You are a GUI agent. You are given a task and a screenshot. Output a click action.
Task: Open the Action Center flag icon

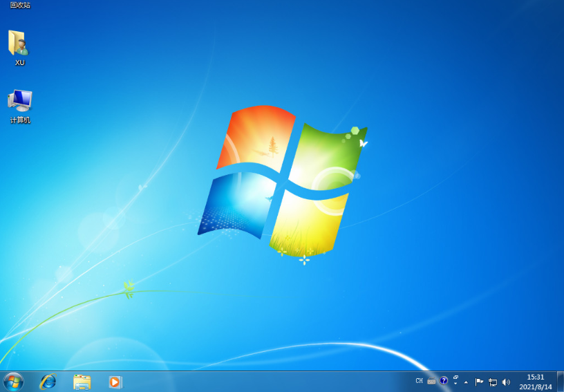[479, 382]
